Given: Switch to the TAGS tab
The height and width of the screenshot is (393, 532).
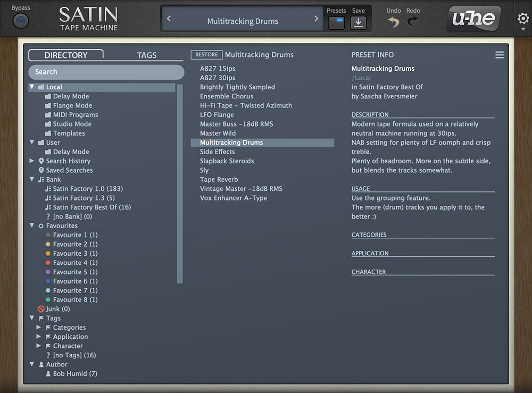Looking at the screenshot, I should [147, 55].
